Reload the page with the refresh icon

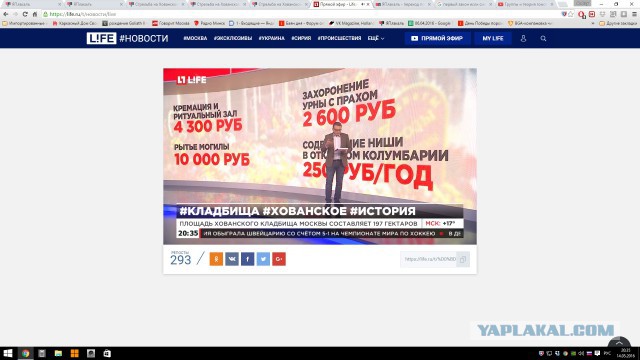click(25, 14)
